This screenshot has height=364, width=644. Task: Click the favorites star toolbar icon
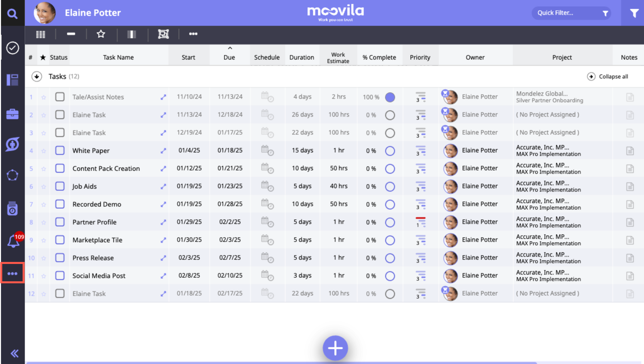(x=101, y=34)
